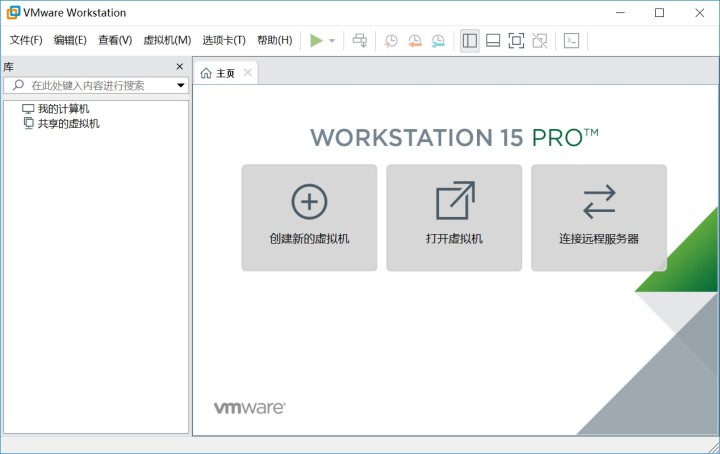The height and width of the screenshot is (454, 720).
Task: Click 创建新的虚拟机 tile
Action: [x=309, y=218]
